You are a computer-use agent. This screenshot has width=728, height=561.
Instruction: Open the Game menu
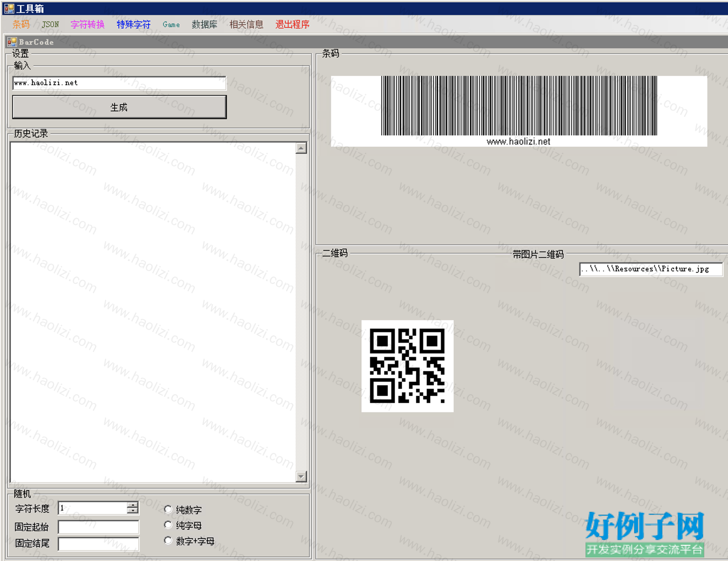click(171, 24)
